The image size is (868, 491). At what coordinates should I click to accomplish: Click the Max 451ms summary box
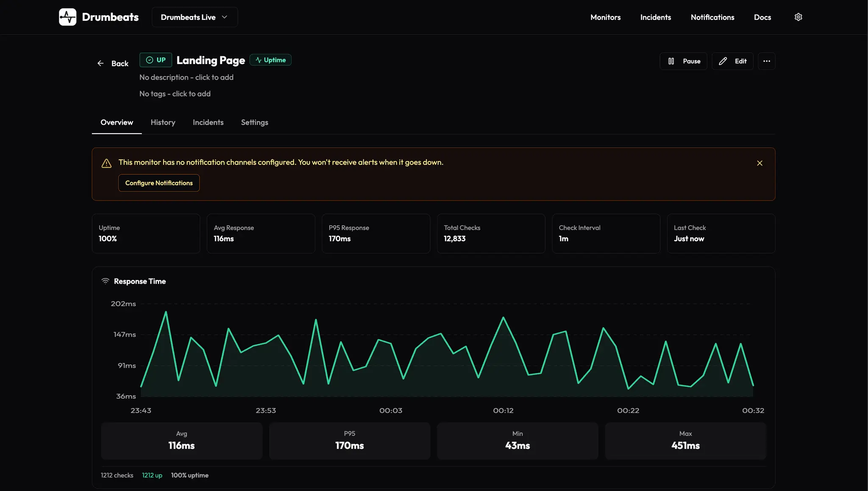(x=685, y=441)
